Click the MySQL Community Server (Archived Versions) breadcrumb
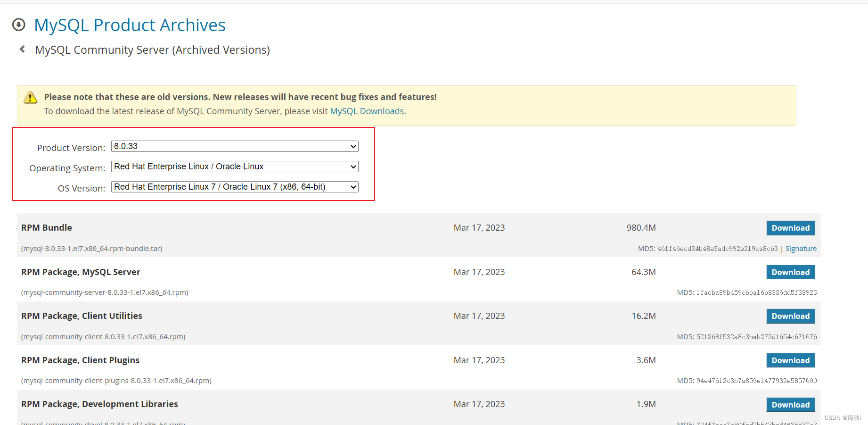This screenshot has width=868, height=425. tap(152, 49)
